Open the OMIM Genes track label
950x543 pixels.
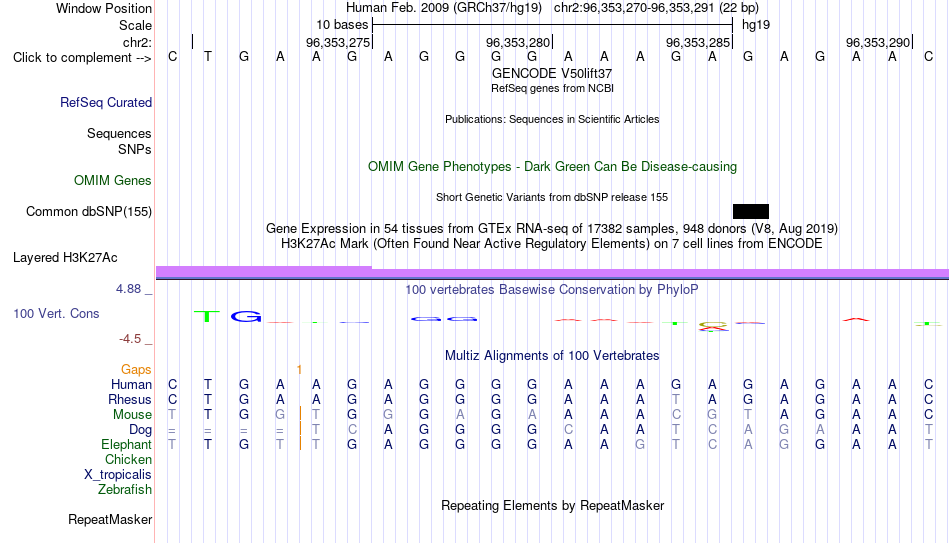tap(113, 181)
